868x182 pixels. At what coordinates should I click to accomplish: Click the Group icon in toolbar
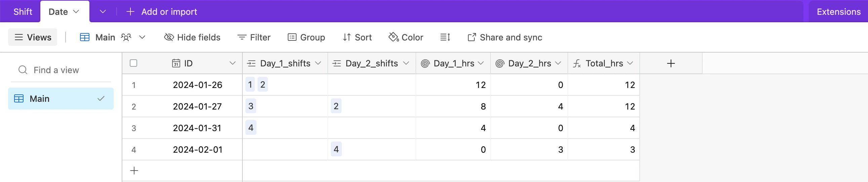292,37
